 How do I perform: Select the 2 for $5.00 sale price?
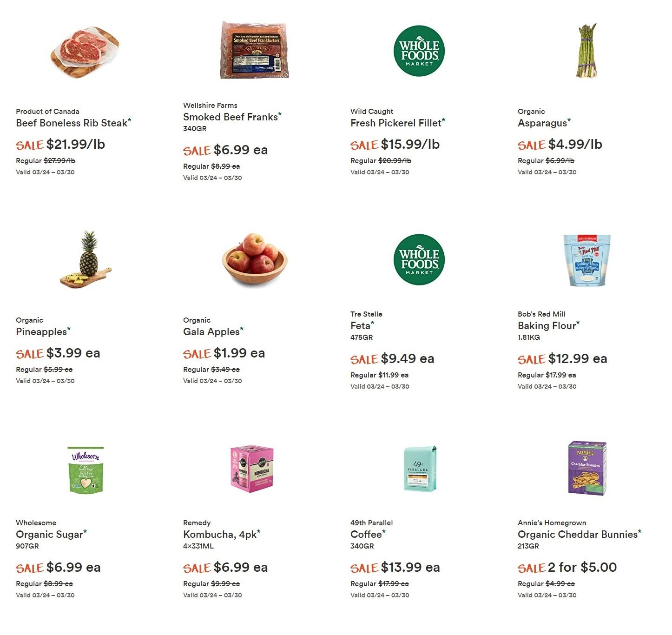click(582, 568)
